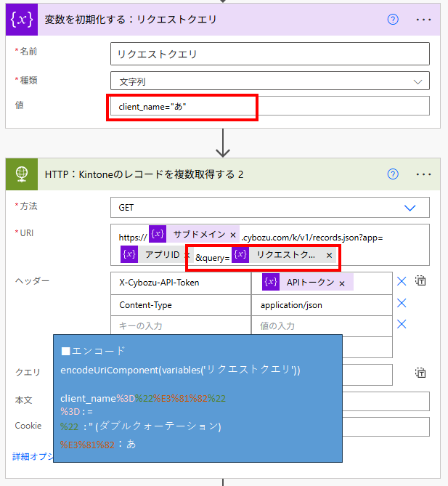Click the application/json header value field

(x=322, y=305)
